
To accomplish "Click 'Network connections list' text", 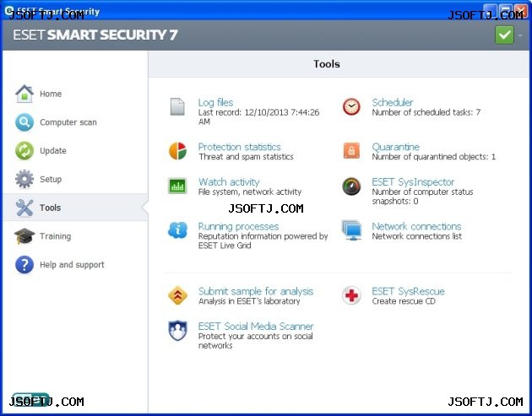I will 416,236.
